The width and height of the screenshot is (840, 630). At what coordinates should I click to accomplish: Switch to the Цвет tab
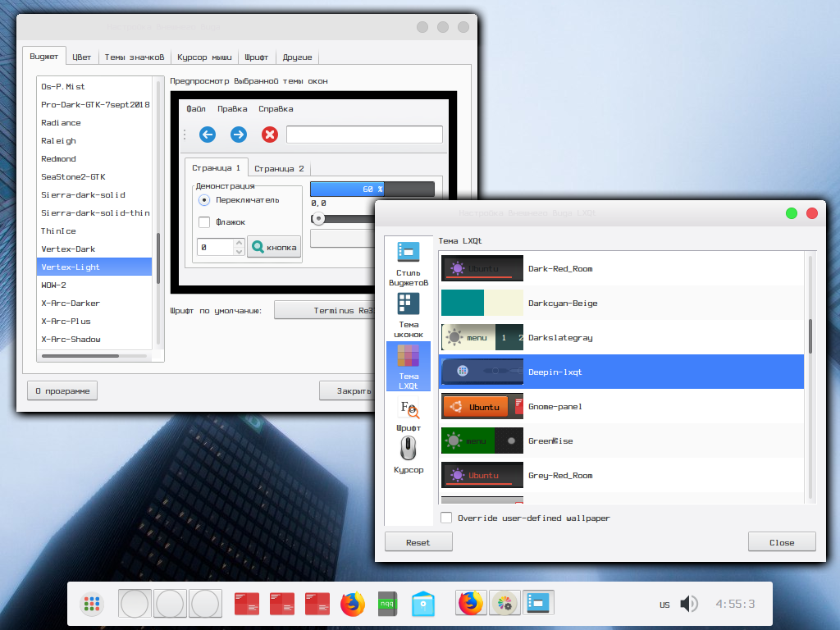pos(81,57)
